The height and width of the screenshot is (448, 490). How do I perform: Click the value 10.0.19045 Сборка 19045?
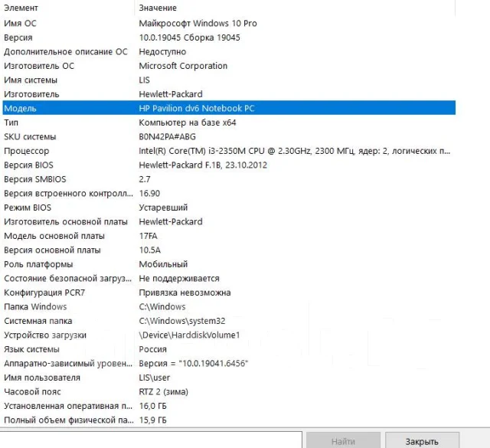[x=189, y=38]
